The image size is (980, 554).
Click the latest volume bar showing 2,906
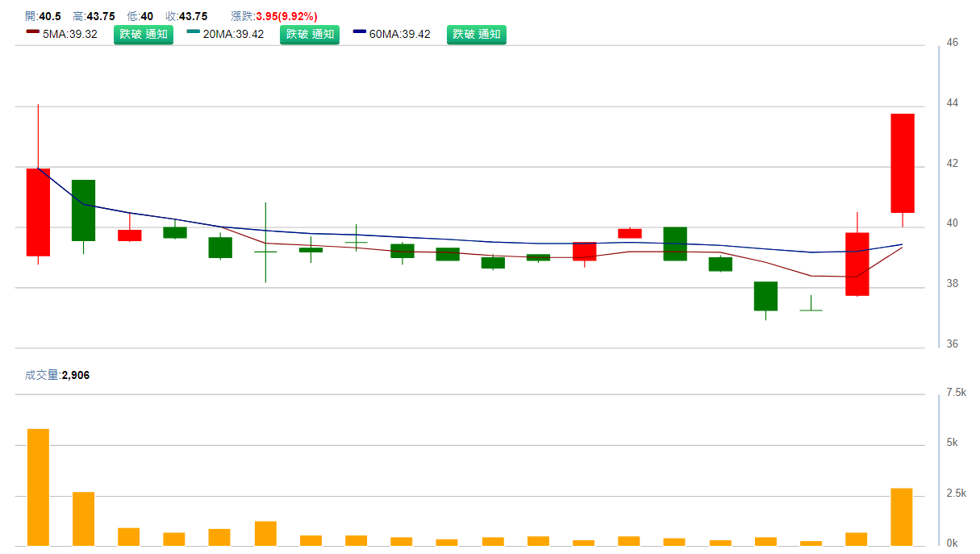[902, 517]
